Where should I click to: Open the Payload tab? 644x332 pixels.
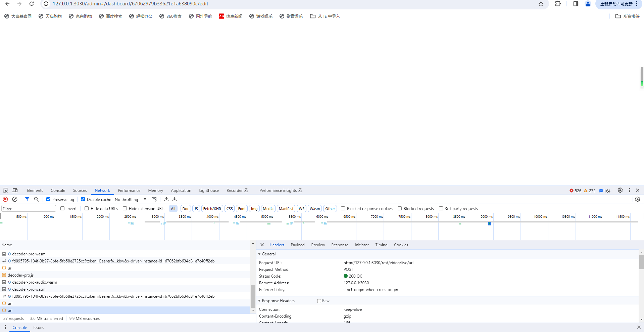298,245
